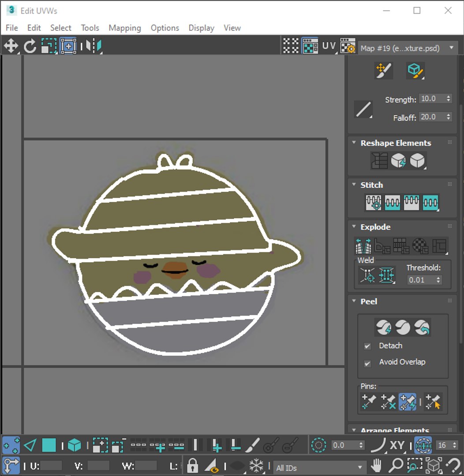The width and height of the screenshot is (464, 476).
Task: Toggle Select By Element cube button
Action: (74, 445)
